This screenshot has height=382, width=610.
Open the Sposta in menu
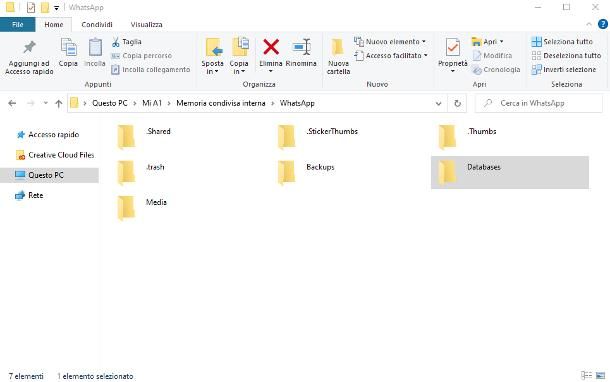pyautogui.click(x=212, y=56)
